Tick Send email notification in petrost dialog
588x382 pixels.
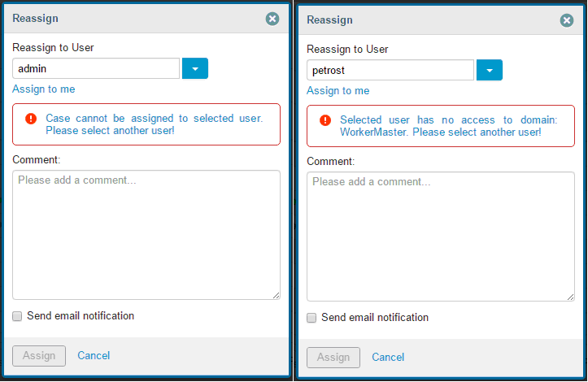311,318
